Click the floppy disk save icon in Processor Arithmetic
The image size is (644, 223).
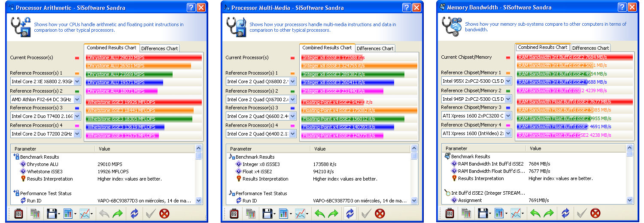pyautogui.click(x=52, y=213)
